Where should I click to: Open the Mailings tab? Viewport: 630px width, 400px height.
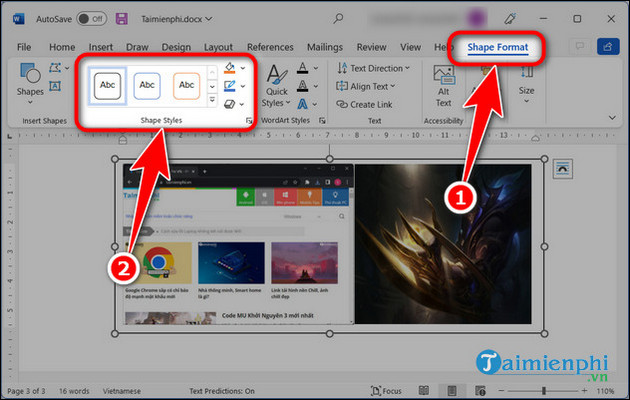(x=325, y=47)
